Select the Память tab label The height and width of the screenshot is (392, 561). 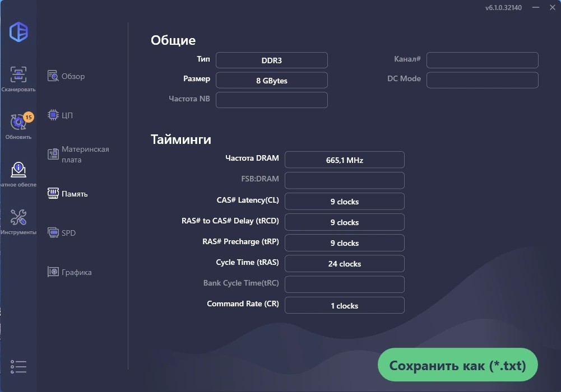[x=75, y=194]
